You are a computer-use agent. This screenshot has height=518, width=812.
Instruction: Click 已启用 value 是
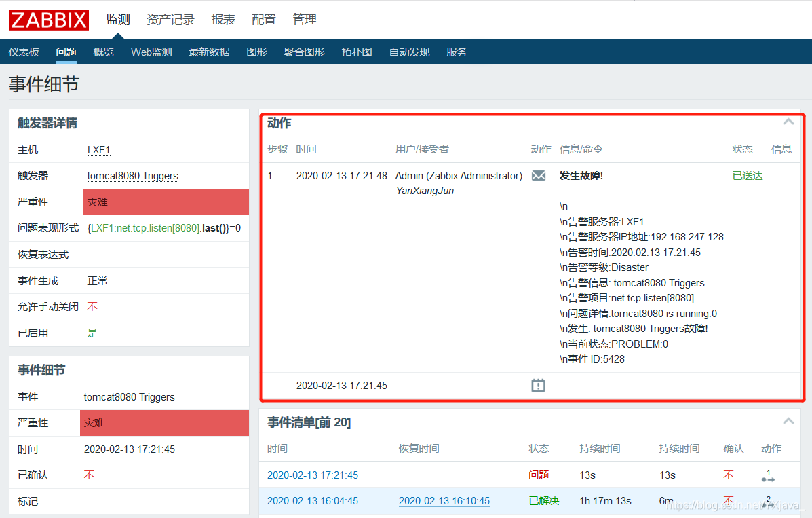pos(92,333)
